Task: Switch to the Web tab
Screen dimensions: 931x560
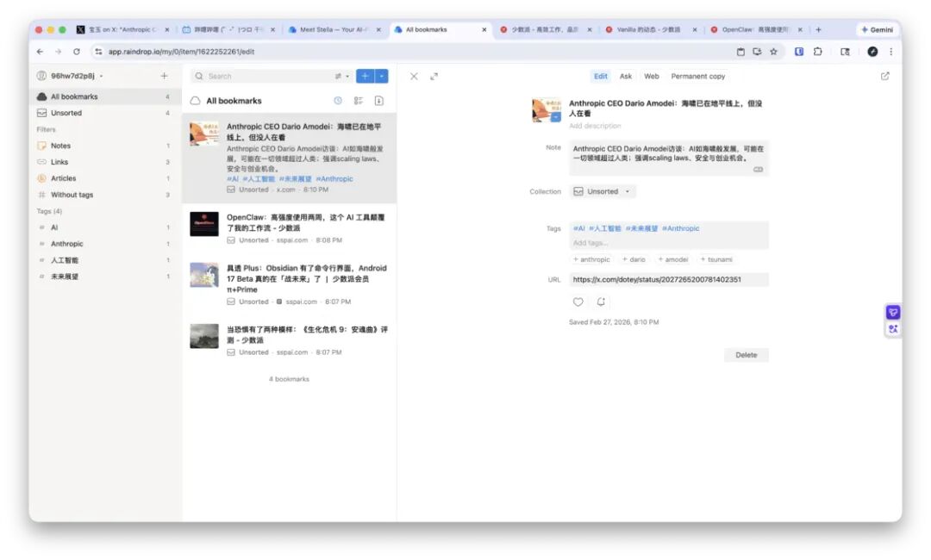Action: click(652, 77)
